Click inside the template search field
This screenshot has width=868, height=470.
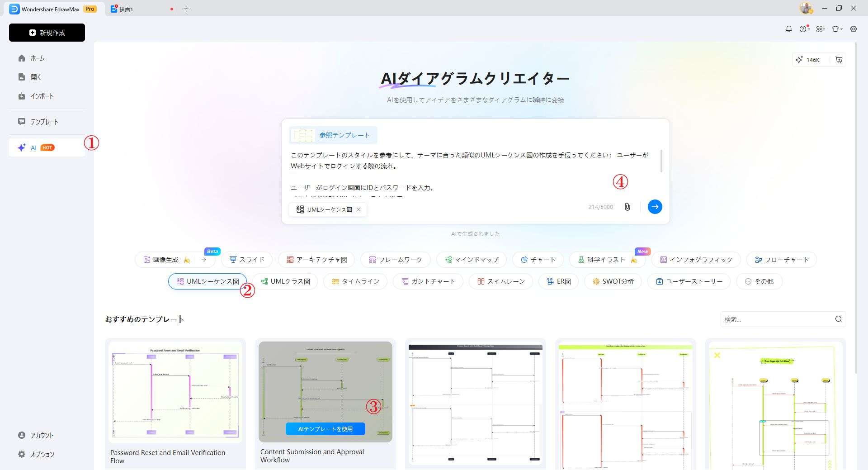778,319
